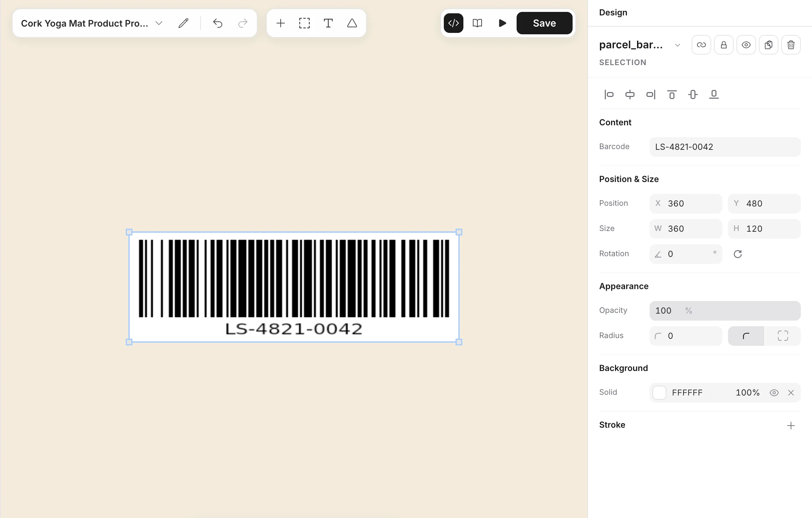812x518 pixels.
Task: Reset rotation with the circular arrow
Action: [x=738, y=254]
